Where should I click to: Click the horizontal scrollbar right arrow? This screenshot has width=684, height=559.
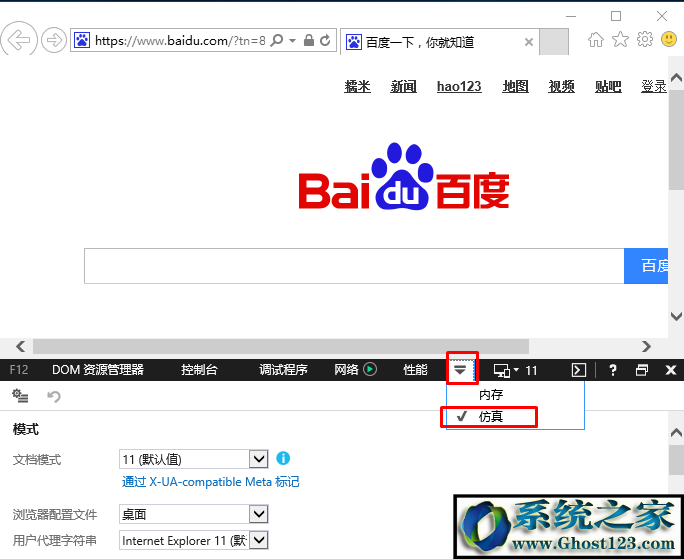(x=646, y=346)
